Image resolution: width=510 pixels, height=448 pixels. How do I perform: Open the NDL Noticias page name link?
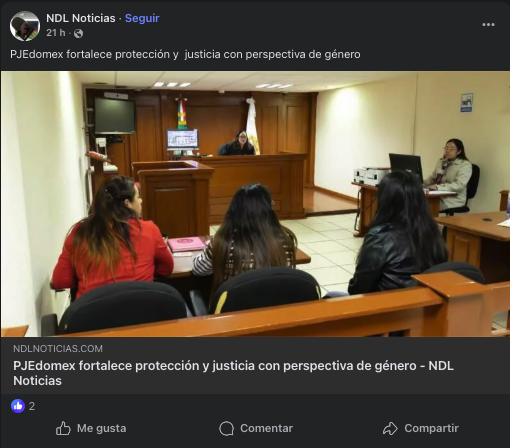coord(81,18)
